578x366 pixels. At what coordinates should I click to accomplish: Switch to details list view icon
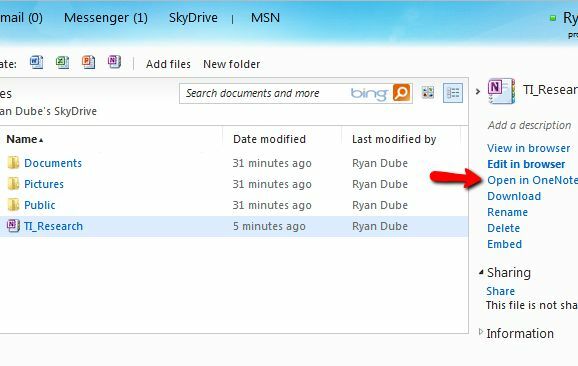coord(453,93)
